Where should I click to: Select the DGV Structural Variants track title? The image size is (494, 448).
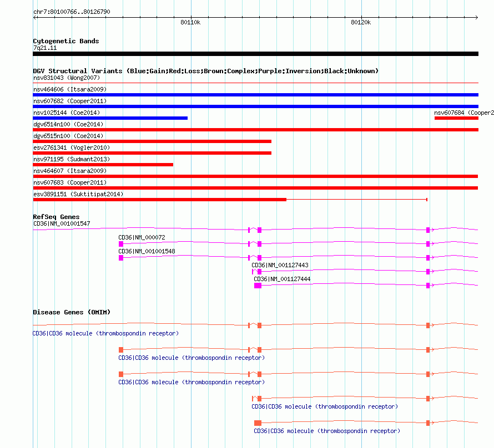205,71
